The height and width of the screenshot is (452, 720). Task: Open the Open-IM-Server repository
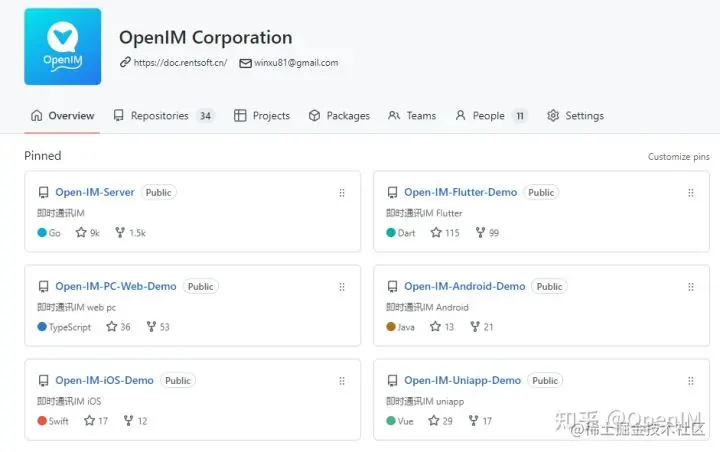click(95, 192)
